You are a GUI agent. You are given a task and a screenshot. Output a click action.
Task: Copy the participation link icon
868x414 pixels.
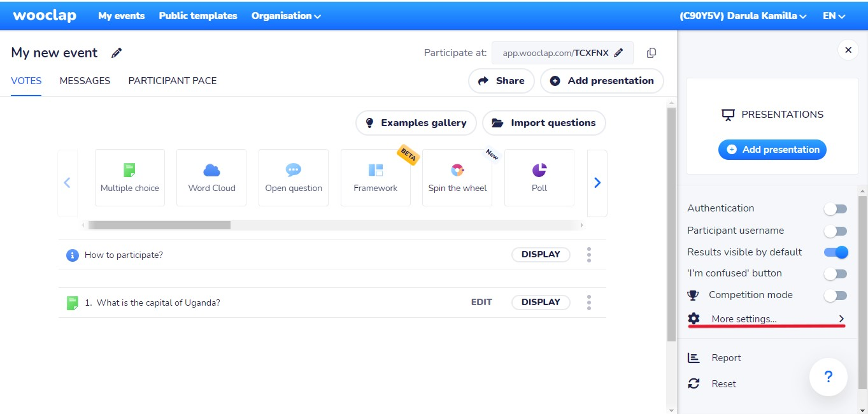click(x=651, y=53)
